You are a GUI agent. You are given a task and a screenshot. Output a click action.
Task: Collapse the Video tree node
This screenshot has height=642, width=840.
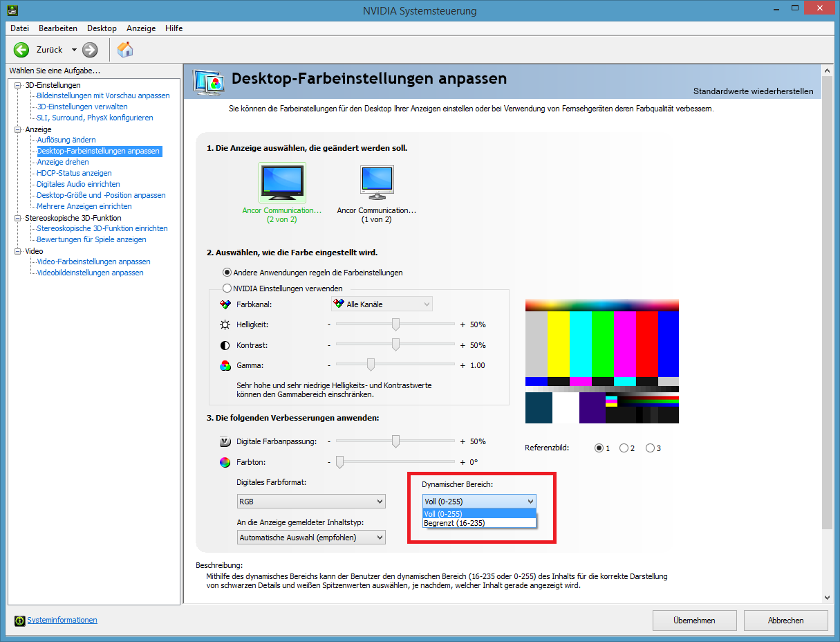(18, 251)
